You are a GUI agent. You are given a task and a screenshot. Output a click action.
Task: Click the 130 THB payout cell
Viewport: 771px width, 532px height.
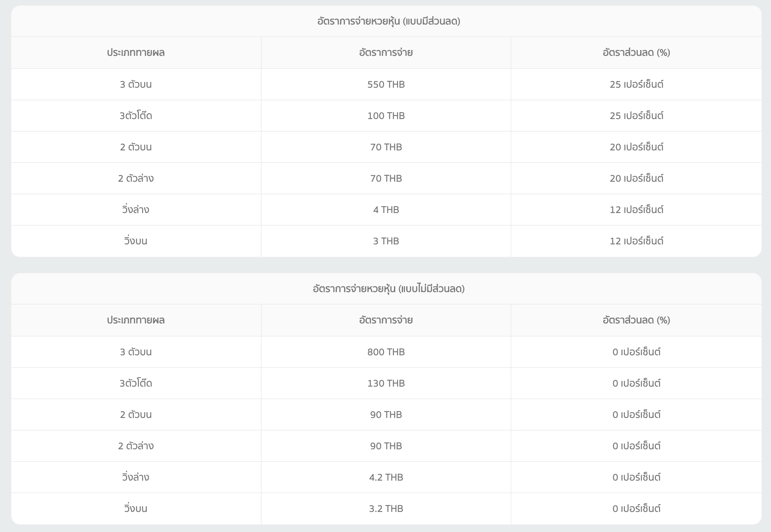pos(386,383)
